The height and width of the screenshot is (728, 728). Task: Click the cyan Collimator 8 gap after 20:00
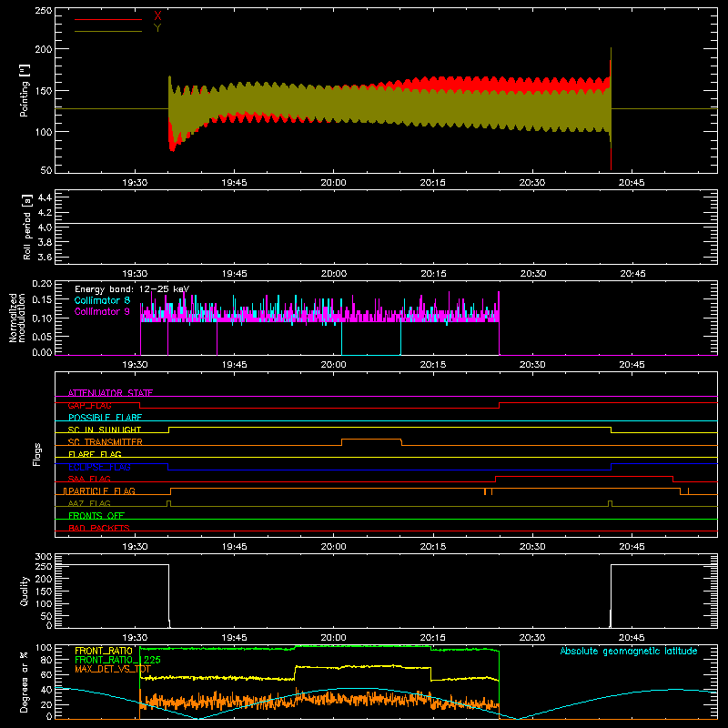click(371, 339)
